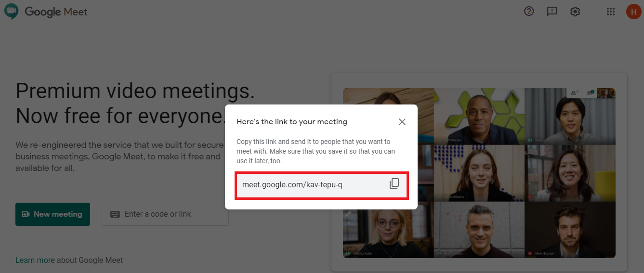This screenshot has height=273, width=644.
Task: Click the Report a problem feedback icon
Action: pos(552,12)
